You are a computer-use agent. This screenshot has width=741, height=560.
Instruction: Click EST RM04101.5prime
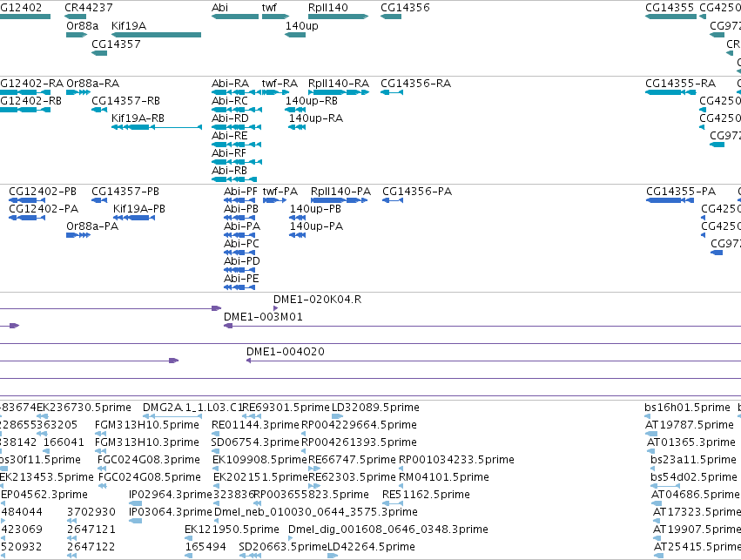[x=444, y=478]
